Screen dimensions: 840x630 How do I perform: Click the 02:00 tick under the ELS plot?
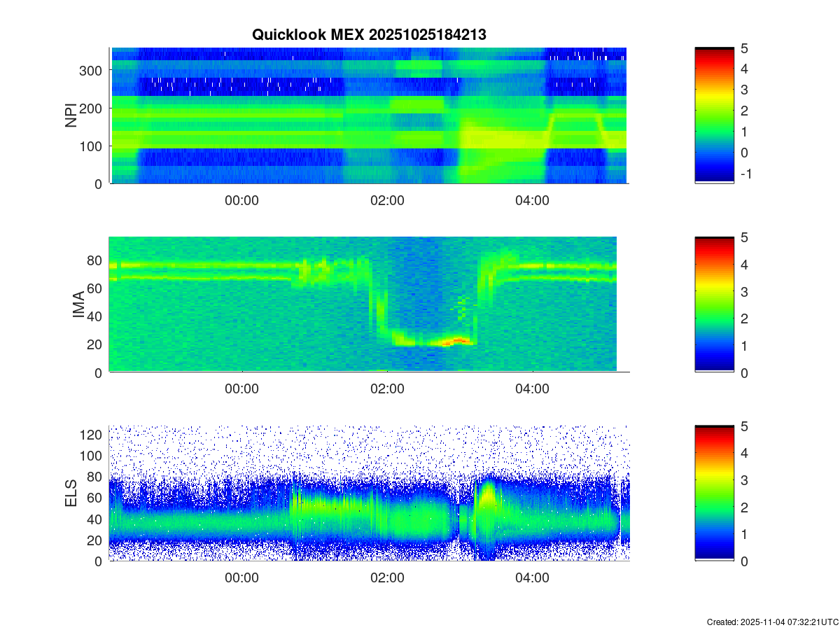pos(387,578)
